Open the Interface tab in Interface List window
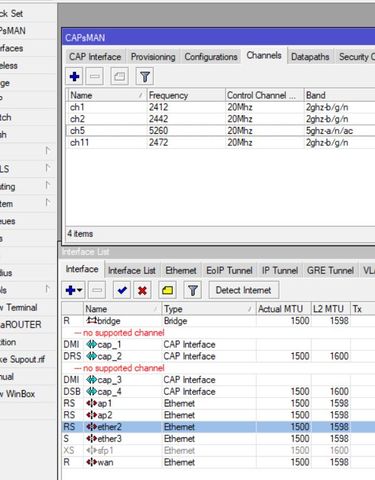 (x=82, y=269)
